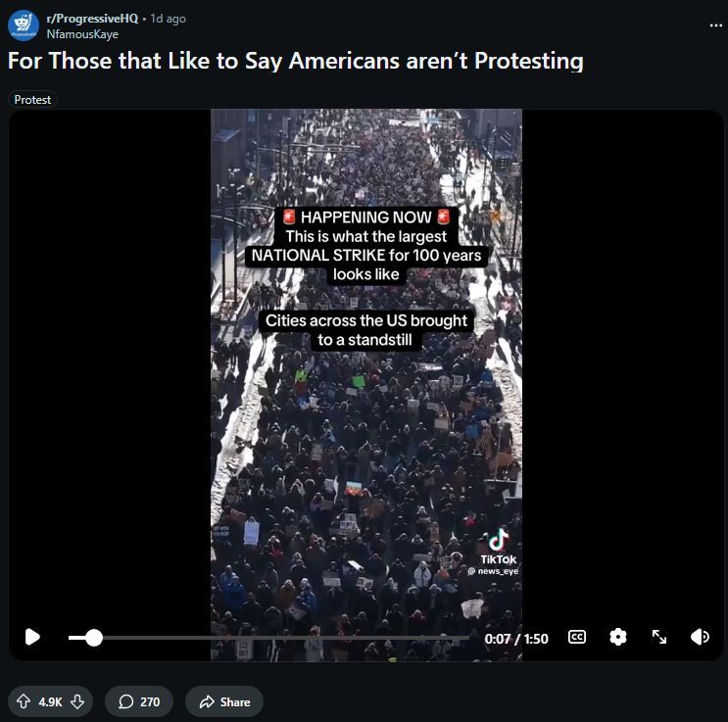728x722 pixels.
Task: Open the 270 comments
Action: click(139, 701)
